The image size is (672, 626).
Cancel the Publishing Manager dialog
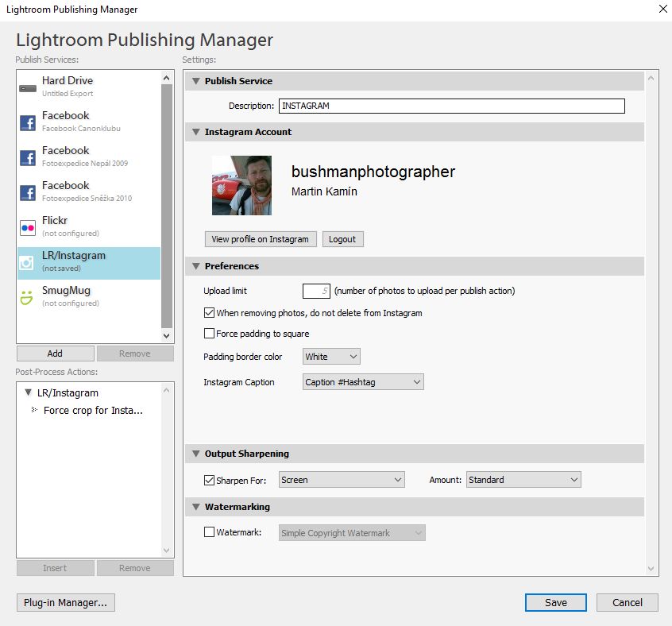(627, 602)
